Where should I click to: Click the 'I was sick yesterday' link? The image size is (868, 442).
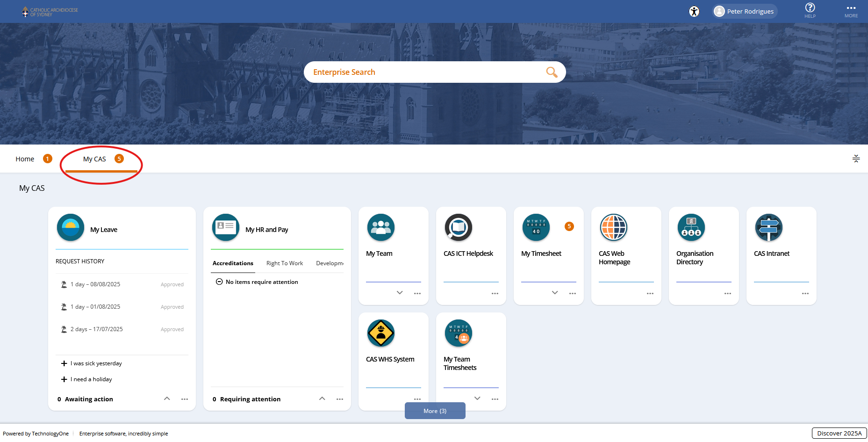click(x=96, y=363)
